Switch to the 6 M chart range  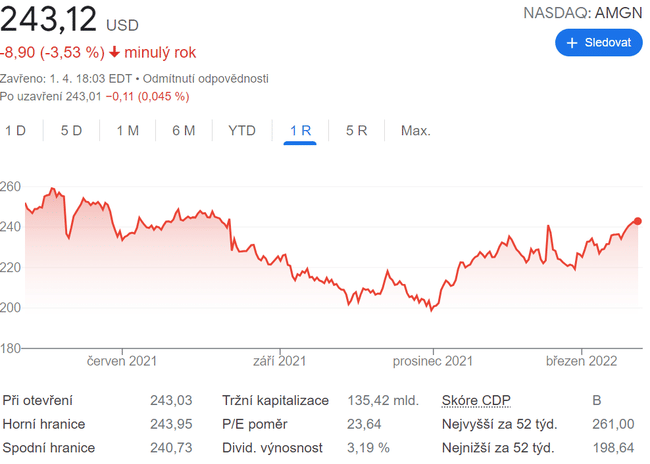pos(183,131)
